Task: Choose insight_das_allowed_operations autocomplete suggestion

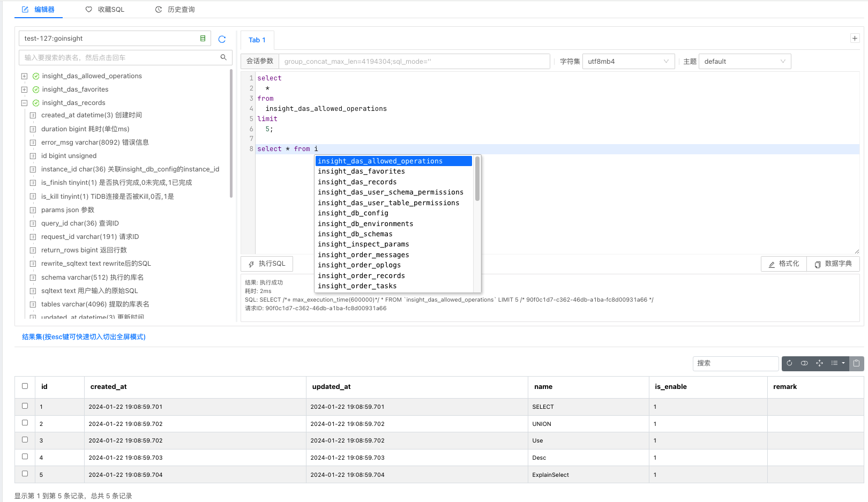Action: click(x=394, y=161)
